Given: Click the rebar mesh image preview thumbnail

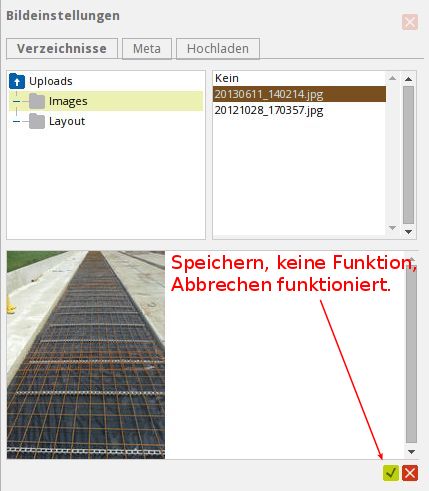Looking at the screenshot, I should (86, 355).
